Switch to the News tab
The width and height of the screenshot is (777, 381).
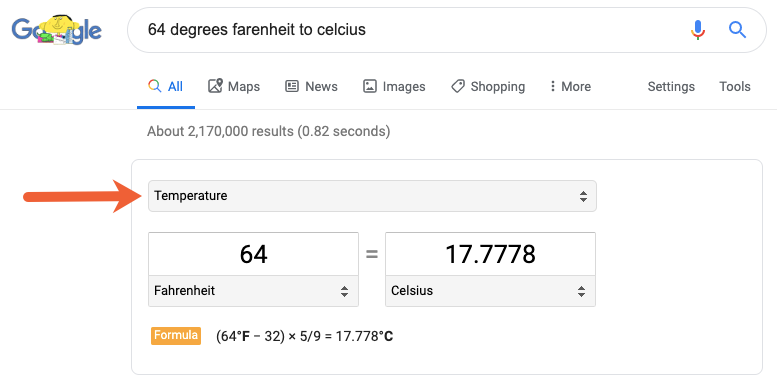coord(312,87)
